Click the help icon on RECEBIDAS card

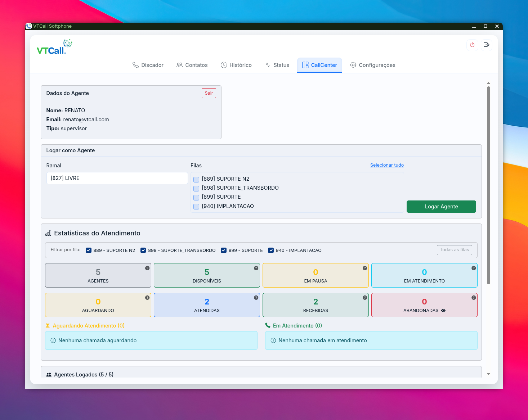coord(365,298)
